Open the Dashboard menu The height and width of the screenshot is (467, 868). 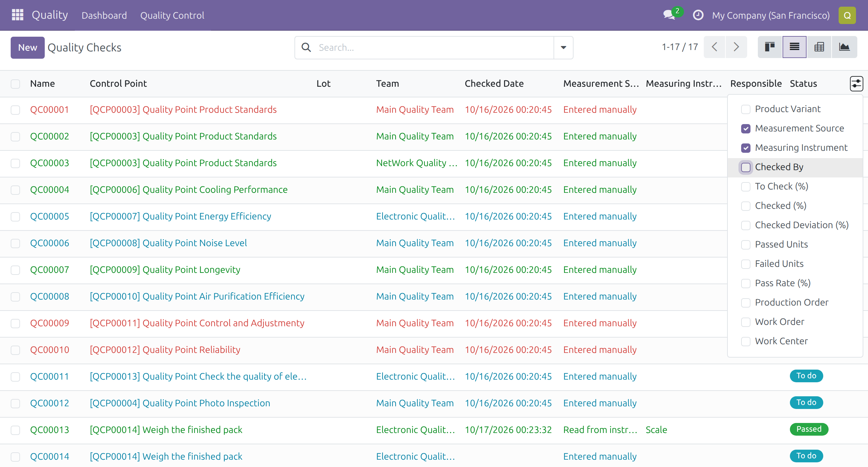(104, 15)
